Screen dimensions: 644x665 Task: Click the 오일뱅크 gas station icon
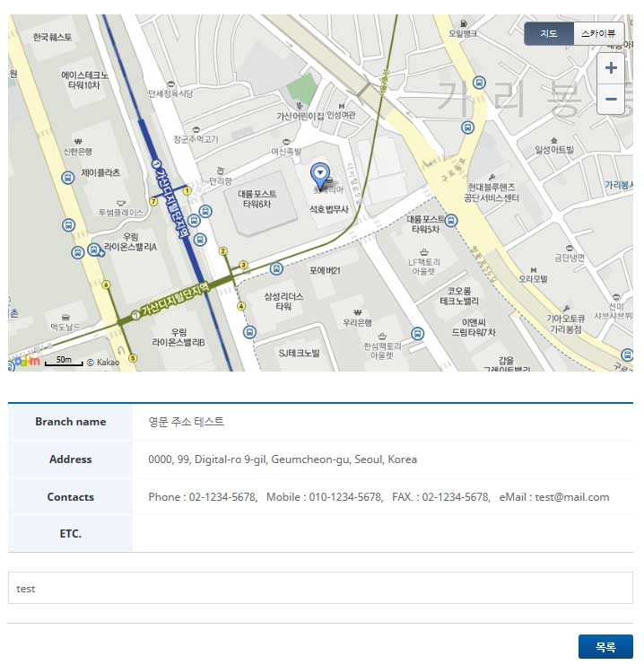coord(464,23)
